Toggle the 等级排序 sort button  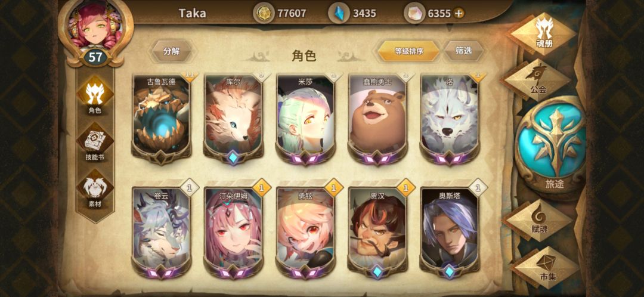coord(408,51)
